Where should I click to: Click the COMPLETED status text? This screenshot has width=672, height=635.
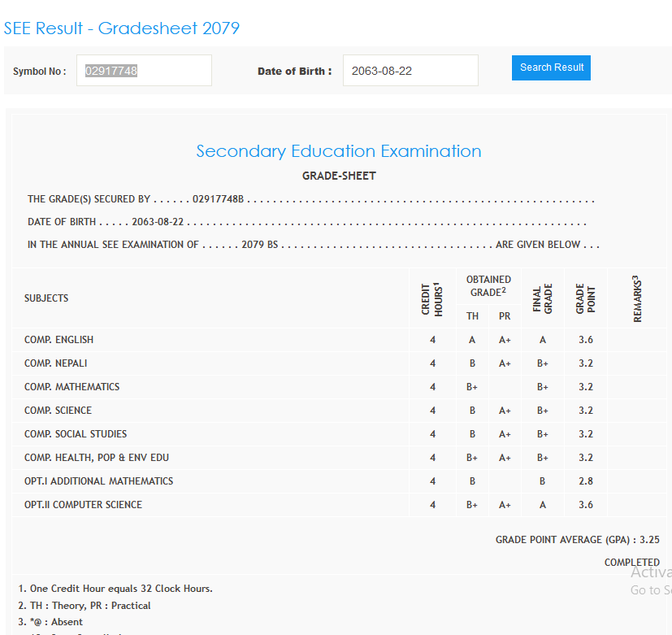coord(631,563)
